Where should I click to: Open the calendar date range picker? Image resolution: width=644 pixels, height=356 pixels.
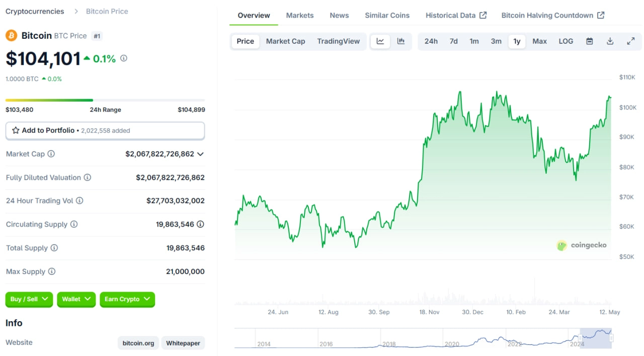[x=590, y=41]
